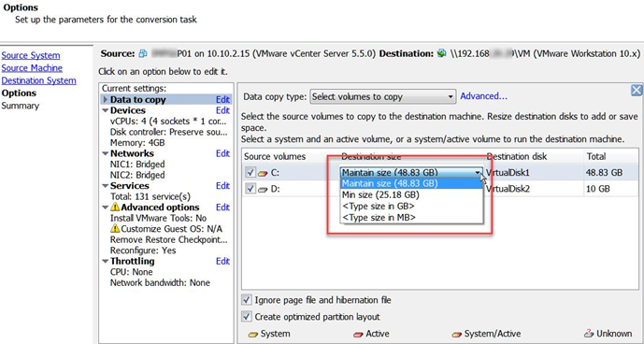
Task: Choose Min size (25.18 GB) option
Action: [411, 194]
